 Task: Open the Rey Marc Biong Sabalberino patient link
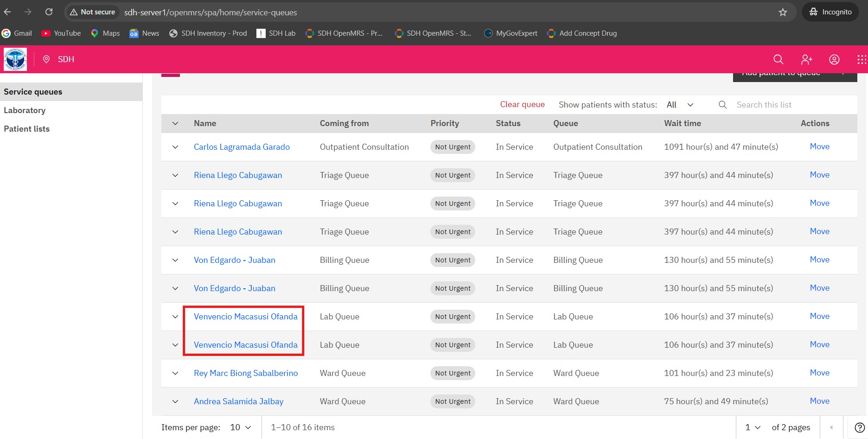point(246,373)
